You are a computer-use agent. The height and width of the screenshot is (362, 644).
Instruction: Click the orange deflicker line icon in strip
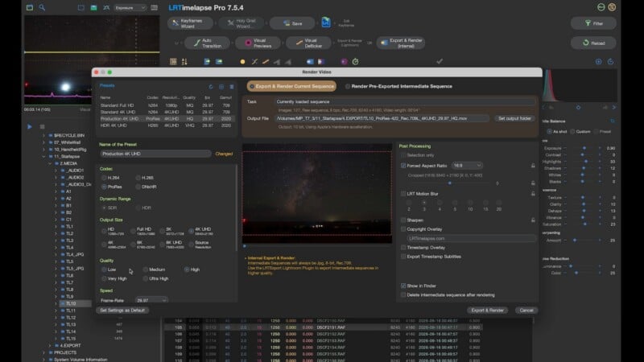tap(266, 62)
